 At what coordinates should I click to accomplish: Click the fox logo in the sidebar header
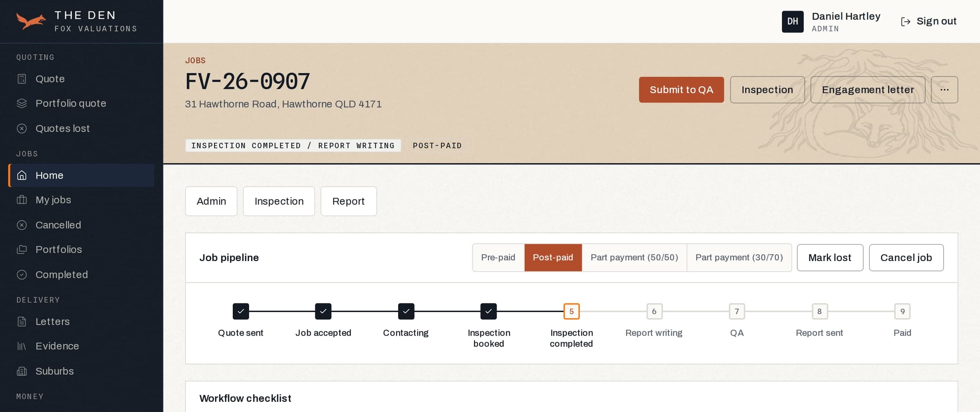pyautogui.click(x=31, y=21)
